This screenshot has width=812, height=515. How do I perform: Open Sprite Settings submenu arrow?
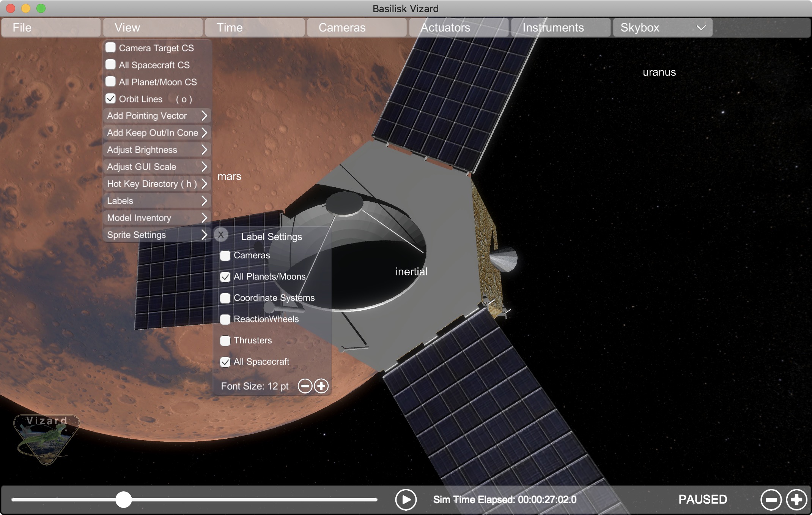tap(204, 235)
